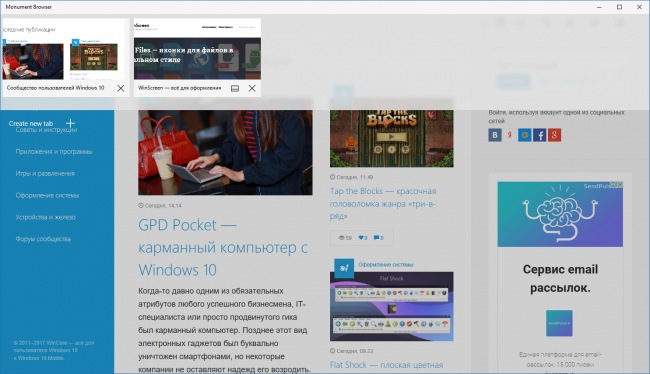Click the plus icon beside Create new tab
Screen dimensions: 650x374
[70, 123]
